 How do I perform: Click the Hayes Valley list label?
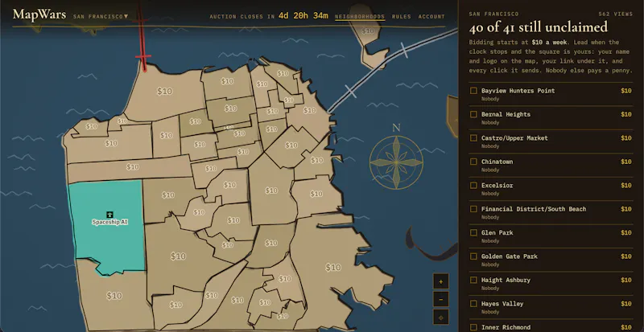(502, 304)
